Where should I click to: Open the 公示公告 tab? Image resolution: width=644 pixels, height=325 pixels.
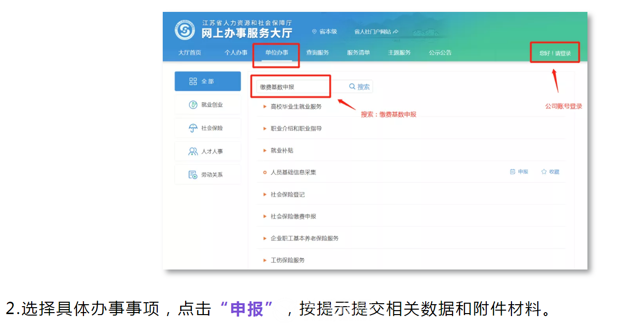440,53
